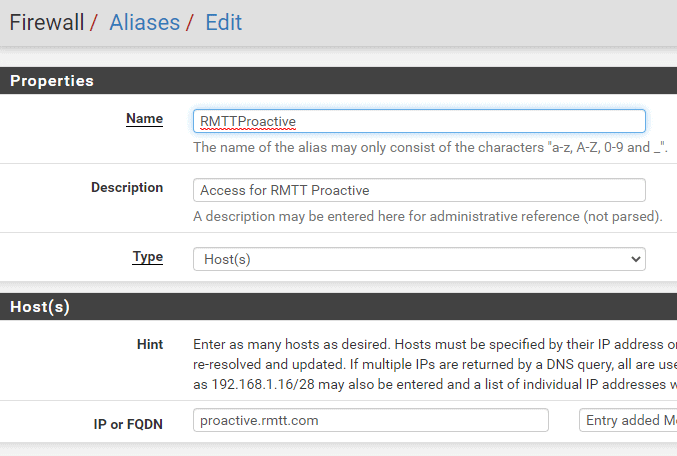Click the Host(s) section header bar
This screenshot has height=456, width=677.
[338, 307]
